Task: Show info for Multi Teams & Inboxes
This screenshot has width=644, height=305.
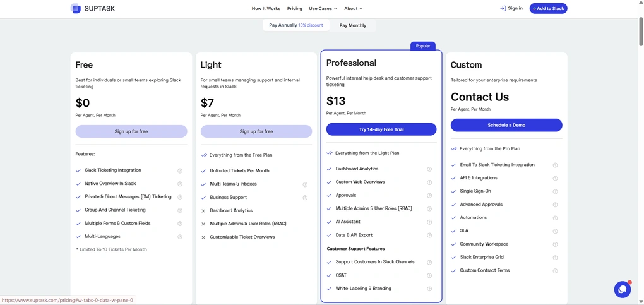Action: point(305,184)
